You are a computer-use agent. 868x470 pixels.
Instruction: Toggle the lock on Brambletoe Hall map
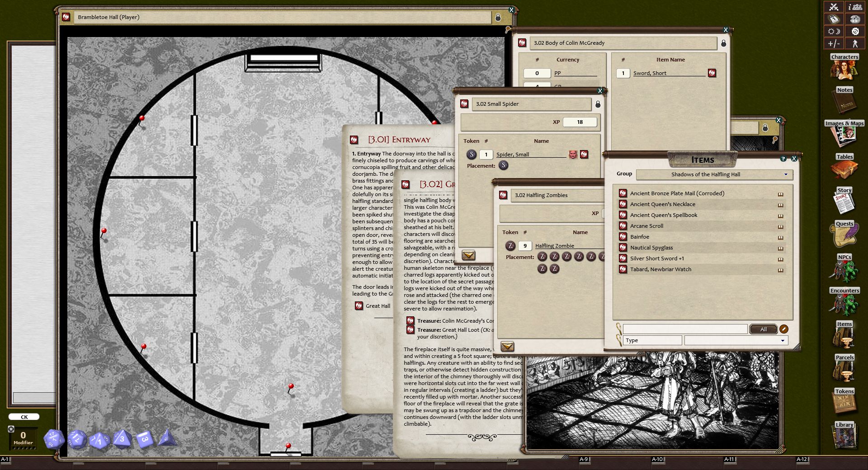[498, 17]
